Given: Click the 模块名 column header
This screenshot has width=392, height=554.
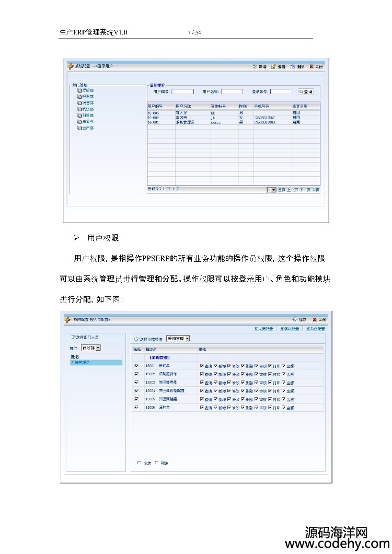Looking at the screenshot, I should 151,350.
